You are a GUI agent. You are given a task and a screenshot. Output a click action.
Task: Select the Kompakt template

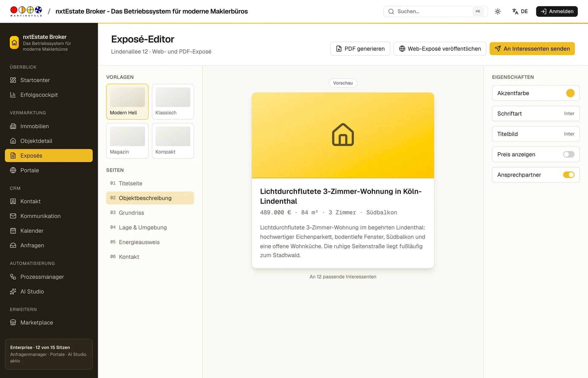173,141
